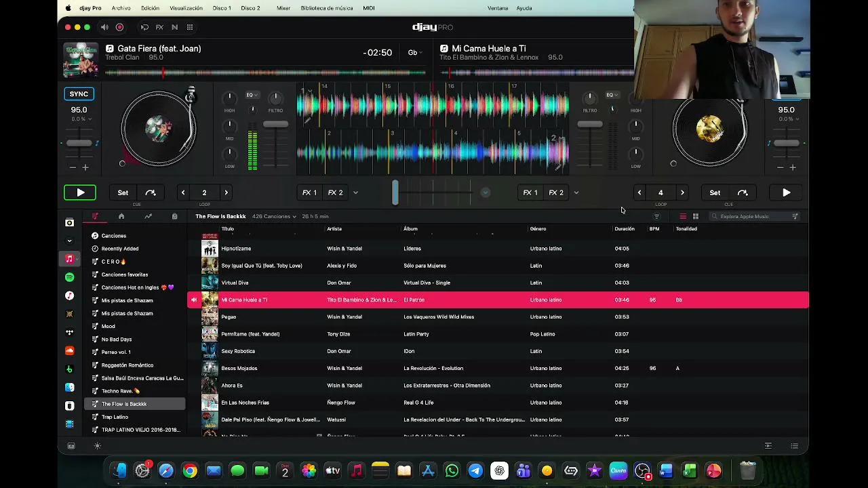Open the deck 1 key Gb dropdown
This screenshot has height=488, width=868.
click(414, 52)
